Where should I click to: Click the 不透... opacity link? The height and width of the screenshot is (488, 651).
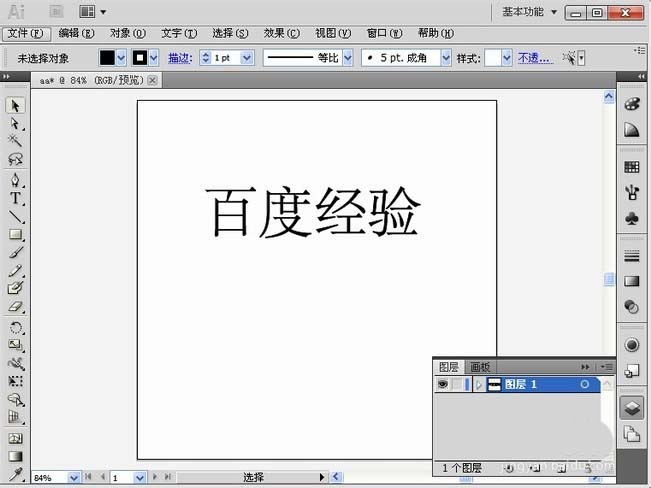point(536,58)
